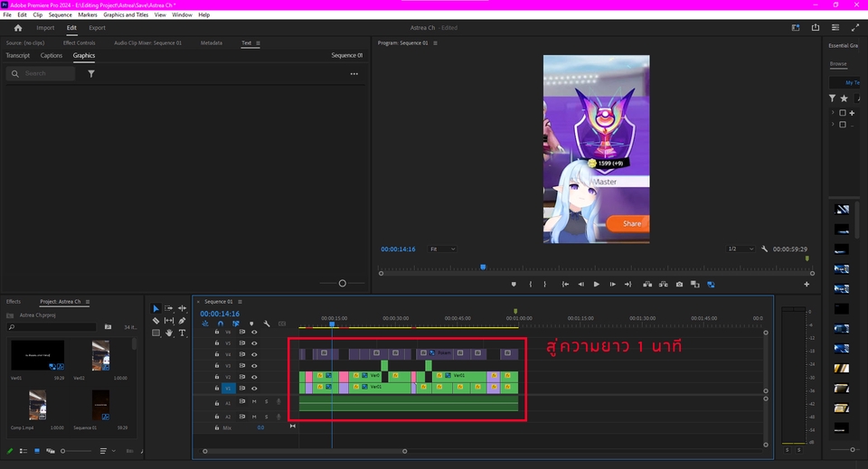868x469 pixels.
Task: Open Program: Sequence 01 panel menu
Action: click(x=435, y=43)
